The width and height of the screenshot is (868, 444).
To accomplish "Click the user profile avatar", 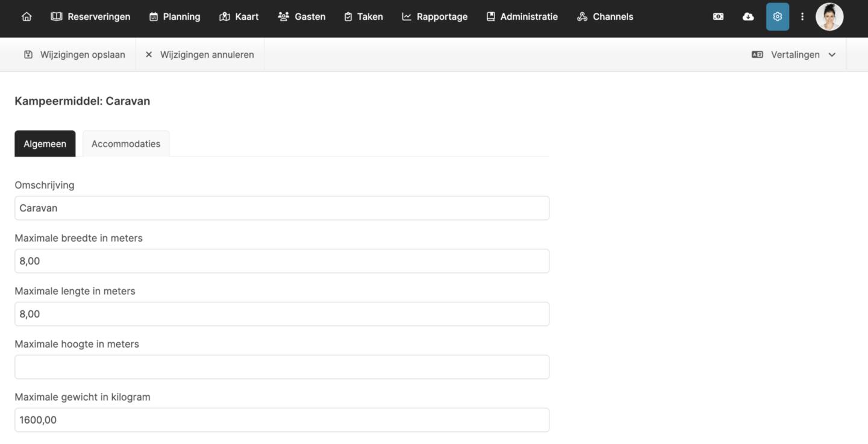I will [x=829, y=17].
